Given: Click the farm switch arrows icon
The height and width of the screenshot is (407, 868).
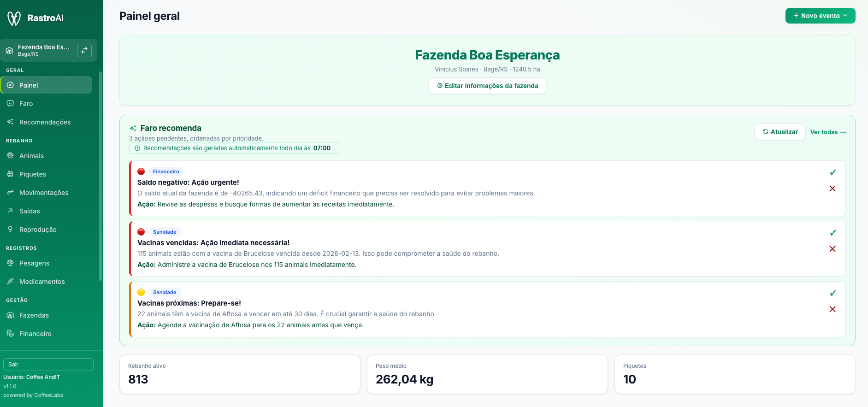Looking at the screenshot, I should [84, 50].
